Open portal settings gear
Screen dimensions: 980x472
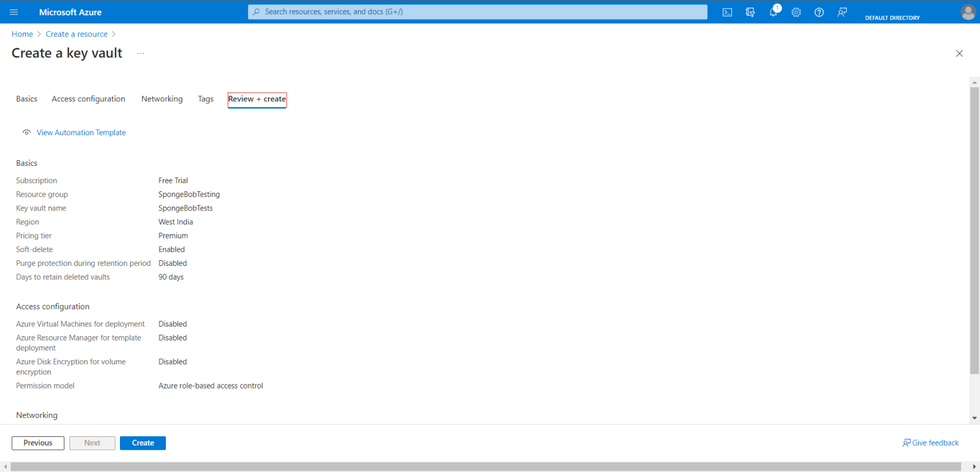[796, 12]
